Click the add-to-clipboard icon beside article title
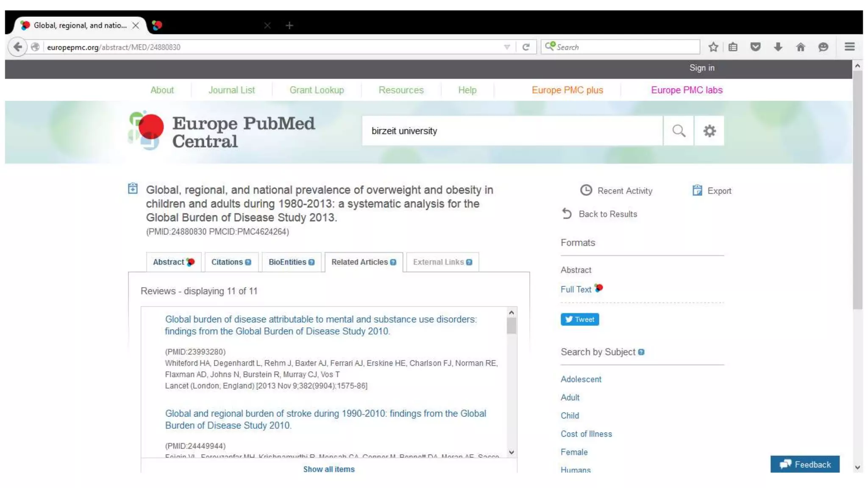 click(x=133, y=189)
